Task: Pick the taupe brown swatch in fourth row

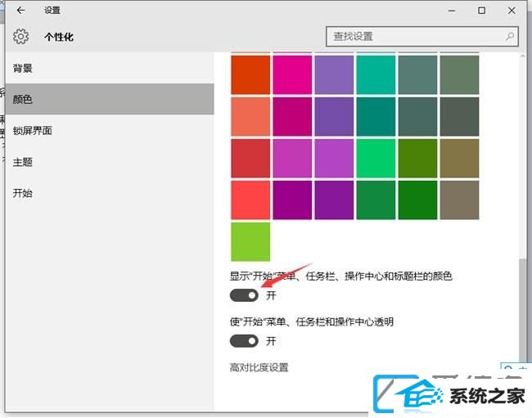Action: click(459, 200)
